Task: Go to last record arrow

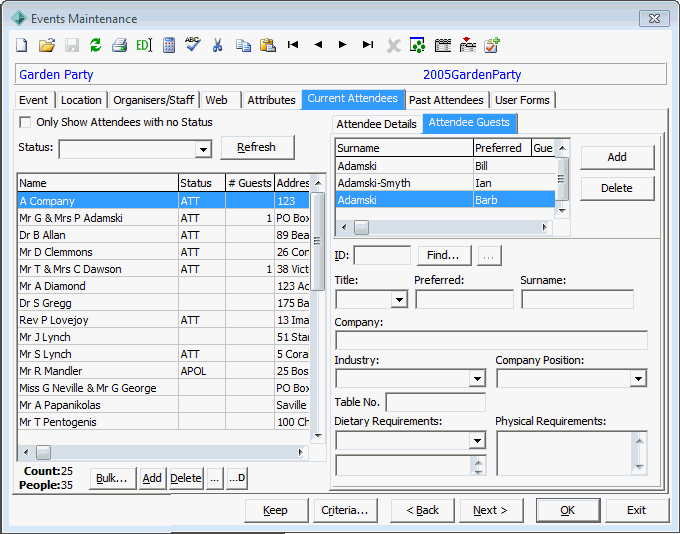Action: click(x=368, y=44)
